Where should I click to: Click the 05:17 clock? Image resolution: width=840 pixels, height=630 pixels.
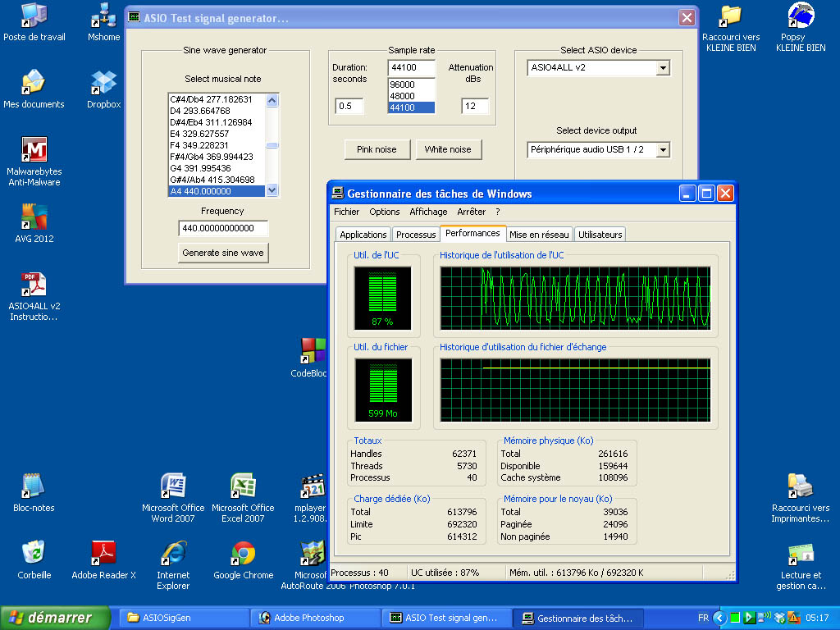coord(817,618)
